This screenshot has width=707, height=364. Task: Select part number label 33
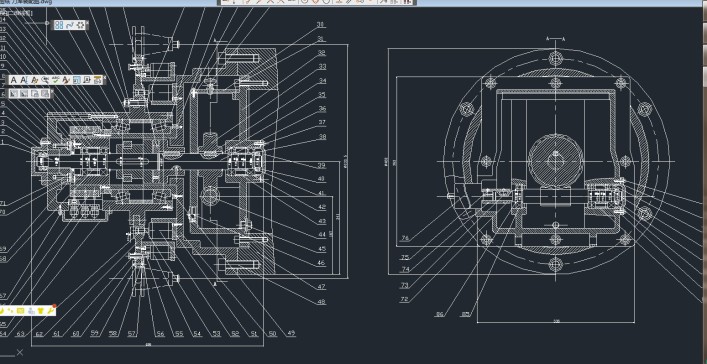322,66
